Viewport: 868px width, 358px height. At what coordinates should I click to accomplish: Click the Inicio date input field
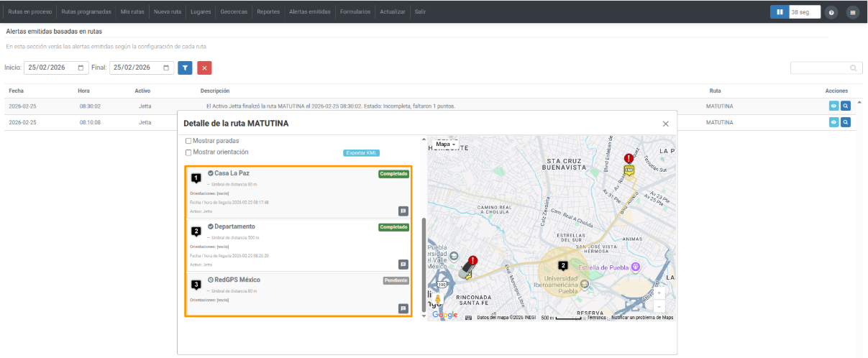[x=55, y=68]
